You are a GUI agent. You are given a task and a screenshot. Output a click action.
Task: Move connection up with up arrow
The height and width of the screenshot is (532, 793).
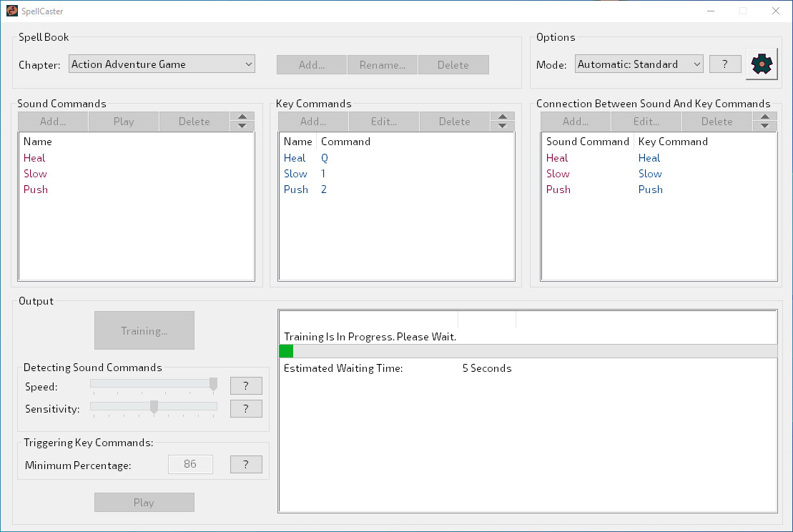(x=765, y=117)
